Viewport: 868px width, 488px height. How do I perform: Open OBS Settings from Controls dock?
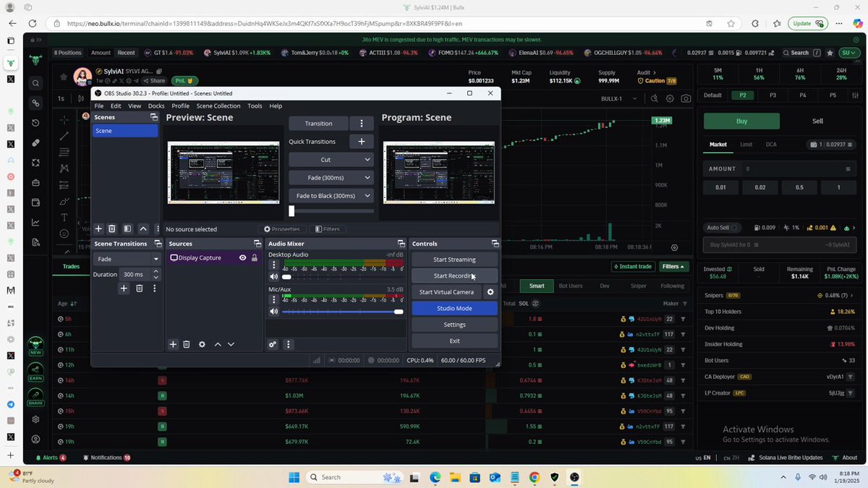point(454,325)
